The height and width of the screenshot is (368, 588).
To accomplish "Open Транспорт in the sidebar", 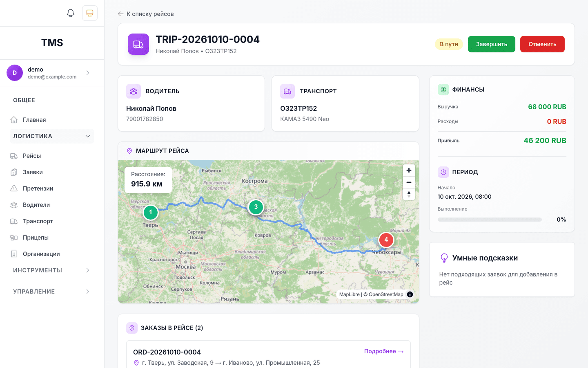I will click(52, 221).
